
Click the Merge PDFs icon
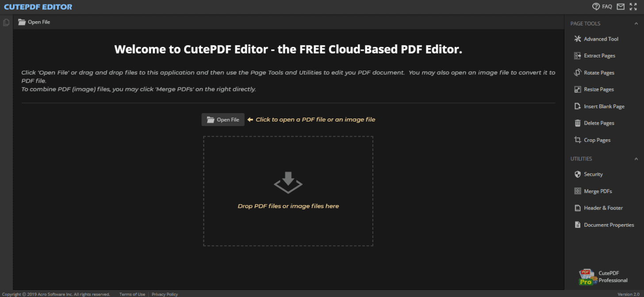click(x=577, y=191)
